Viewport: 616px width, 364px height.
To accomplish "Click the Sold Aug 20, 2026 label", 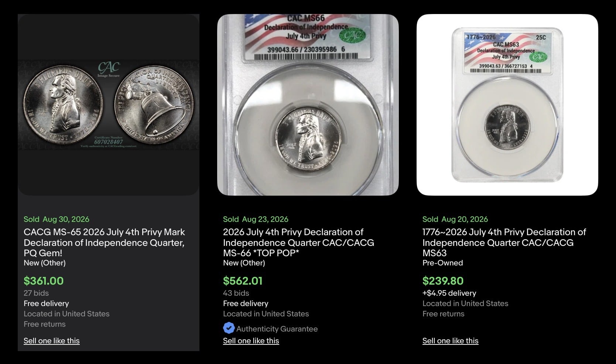I will (455, 219).
